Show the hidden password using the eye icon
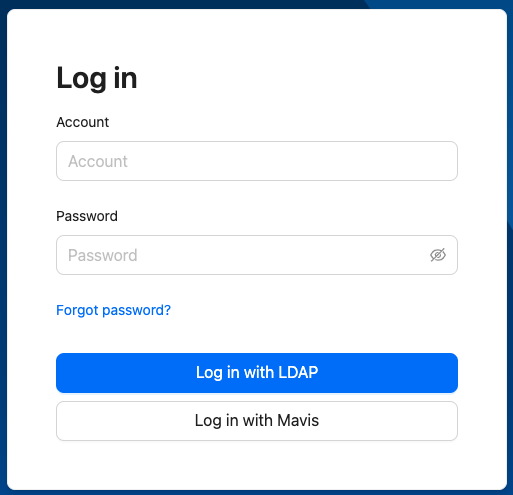Image resolution: width=513 pixels, height=495 pixels. pyautogui.click(x=438, y=255)
